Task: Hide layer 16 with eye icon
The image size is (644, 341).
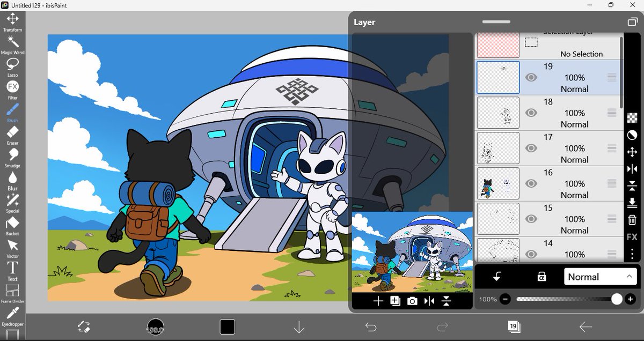Action: click(x=531, y=184)
